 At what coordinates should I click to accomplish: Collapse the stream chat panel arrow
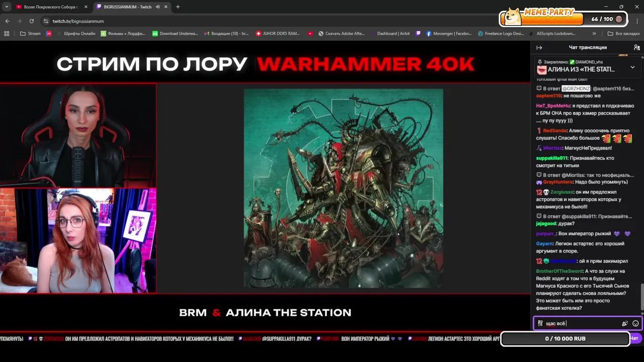click(539, 47)
